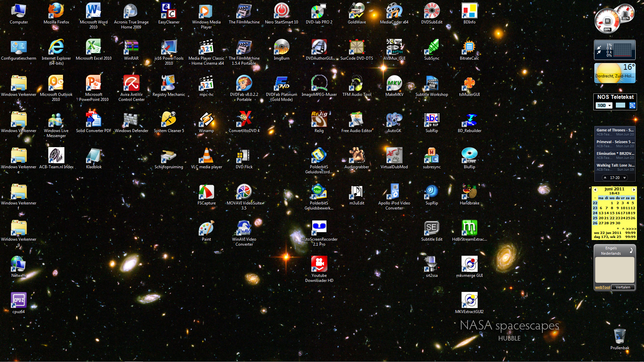Screen dimensions: 644x362
Task: Select the cpuz64 icon
Action: pos(18,303)
